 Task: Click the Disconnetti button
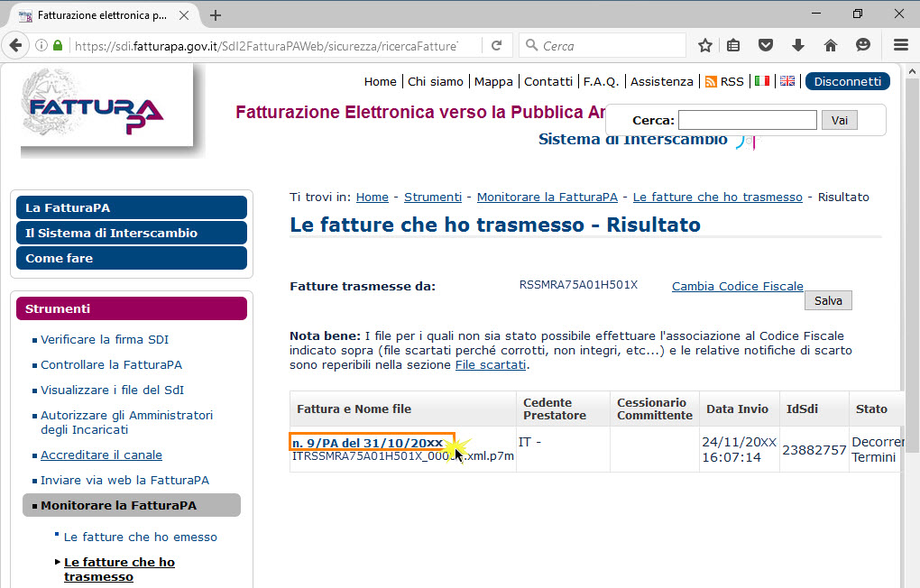[847, 81]
